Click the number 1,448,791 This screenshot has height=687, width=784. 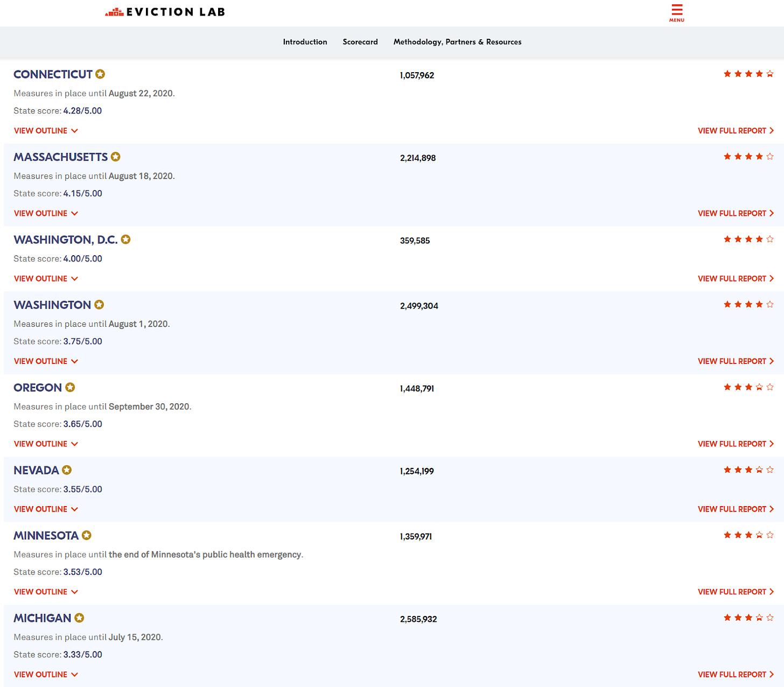coord(417,389)
